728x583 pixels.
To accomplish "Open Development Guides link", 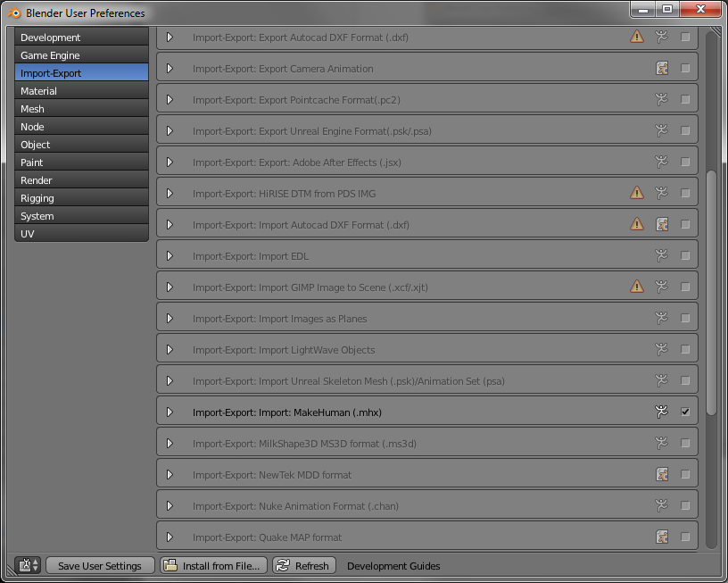I will pyautogui.click(x=393, y=566).
